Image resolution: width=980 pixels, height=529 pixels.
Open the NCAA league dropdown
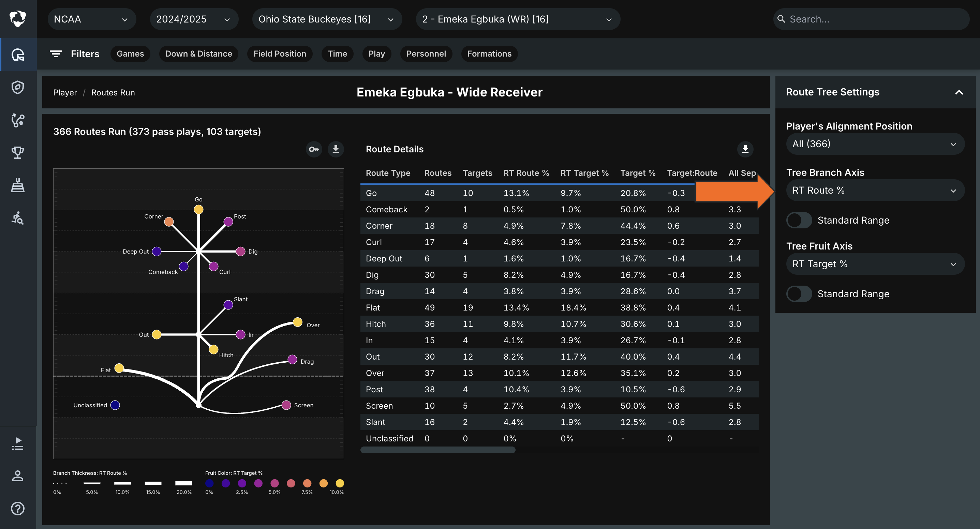[x=92, y=19]
